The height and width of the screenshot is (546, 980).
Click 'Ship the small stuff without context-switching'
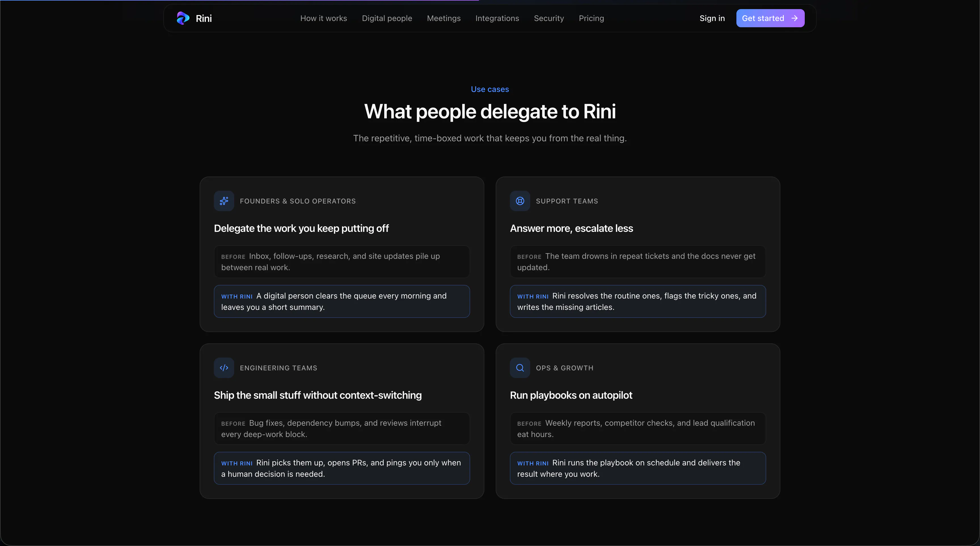coord(318,395)
